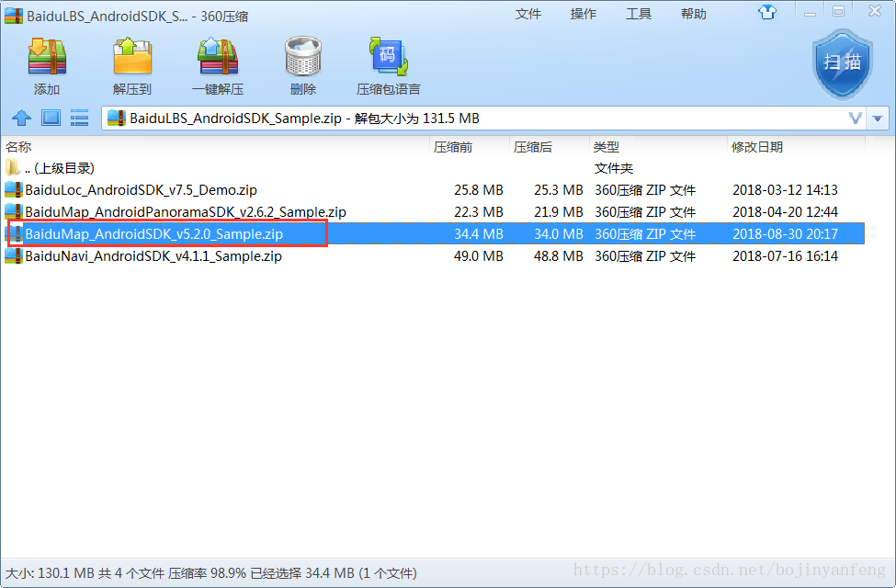Screen dimensions: 896x588
Task: Click the 360压缩 app icon in title bar
Action: [14, 16]
